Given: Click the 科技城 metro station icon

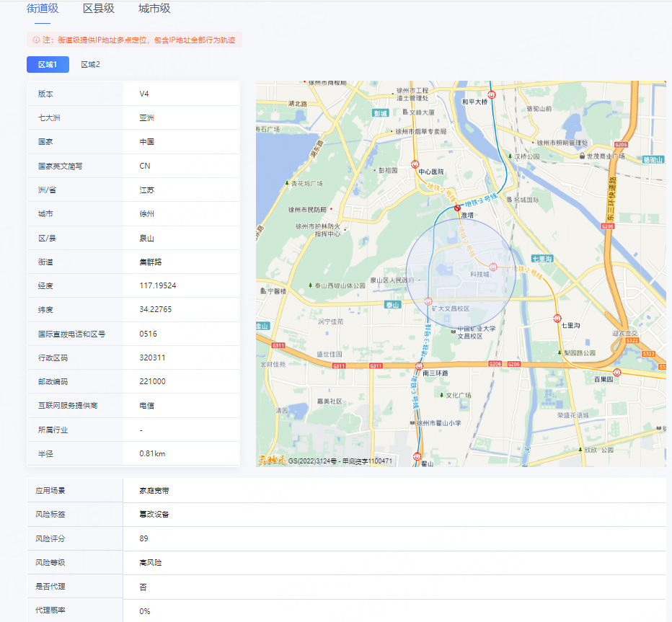Looking at the screenshot, I should point(493,267).
